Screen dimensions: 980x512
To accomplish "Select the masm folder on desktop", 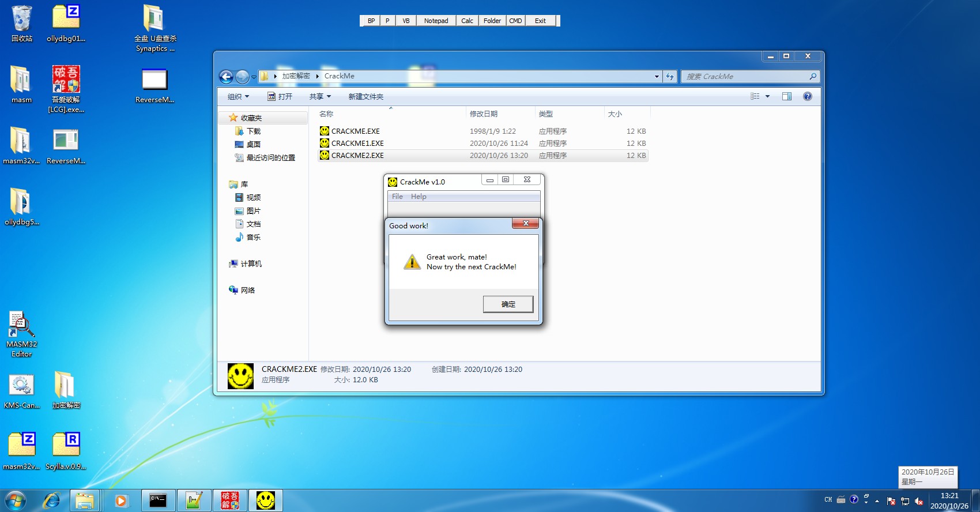I will pos(21,84).
